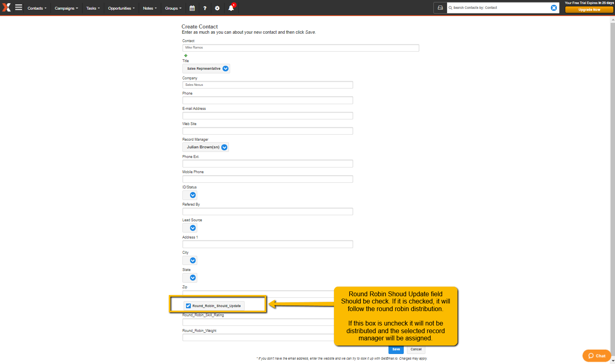Image resolution: width=615 pixels, height=364 pixels.
Task: Click into the E-mail Address field
Action: 267,116
